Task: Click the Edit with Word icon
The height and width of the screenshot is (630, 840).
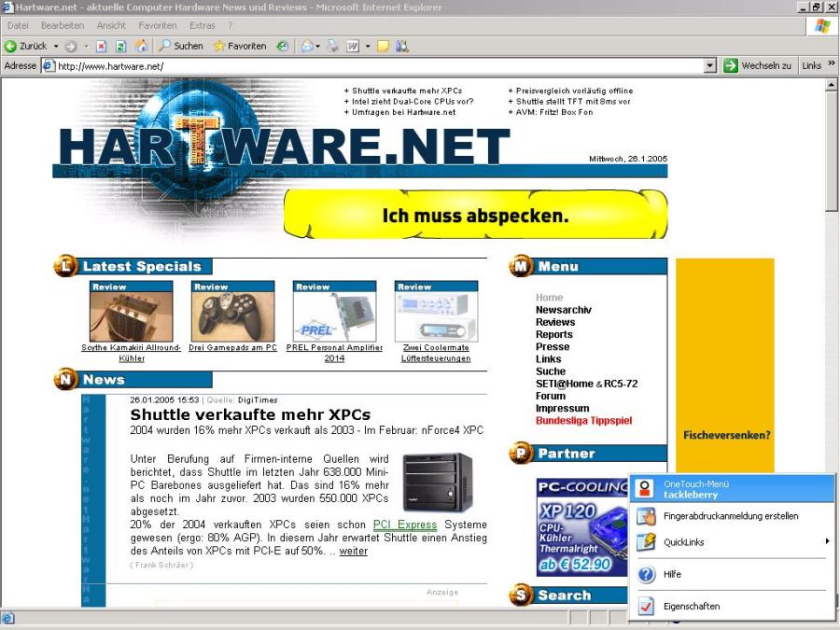Action: 353,47
